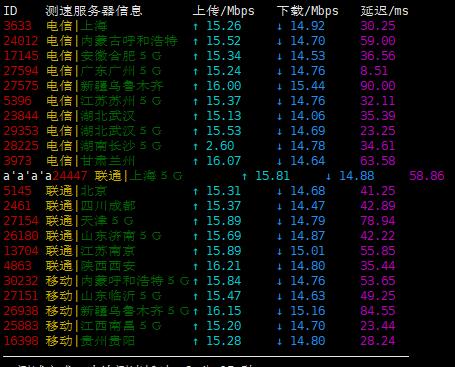Click the server name 甘肃兰州
Screen dimensions: 455x367
(108, 161)
